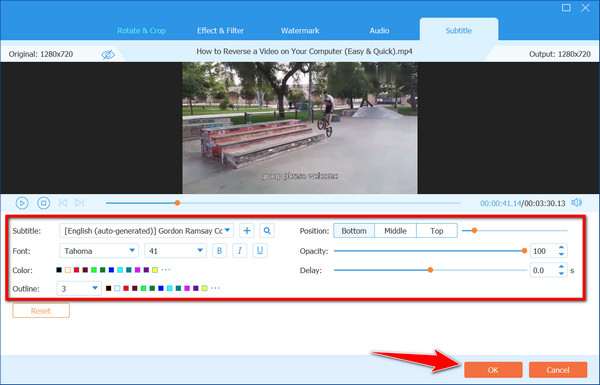This screenshot has height=385, width=600.
Task: Pick white subtitle Color swatch
Action: pos(68,270)
